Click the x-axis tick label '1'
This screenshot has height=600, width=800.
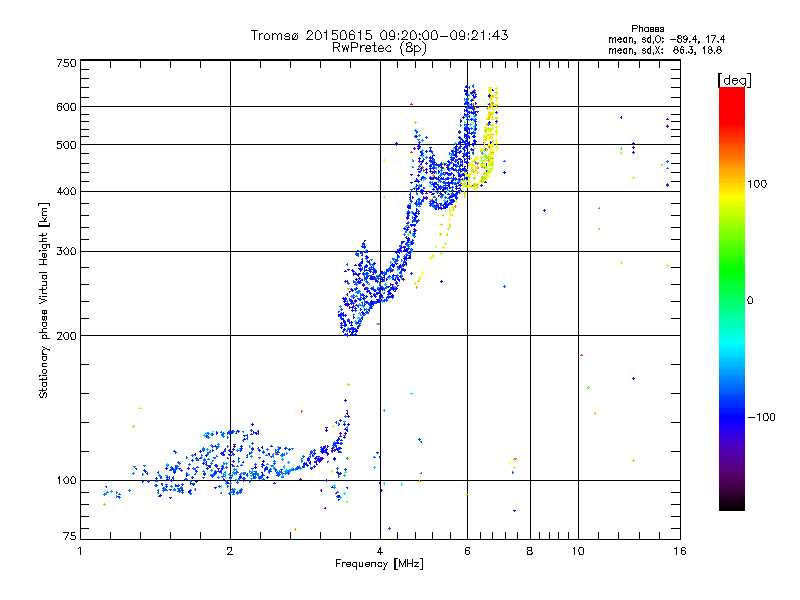(80, 551)
